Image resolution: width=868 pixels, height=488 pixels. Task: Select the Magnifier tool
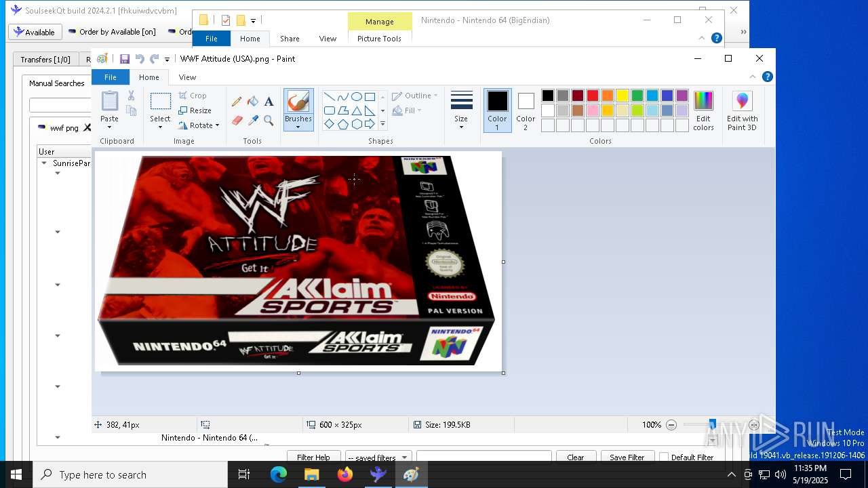click(x=269, y=121)
